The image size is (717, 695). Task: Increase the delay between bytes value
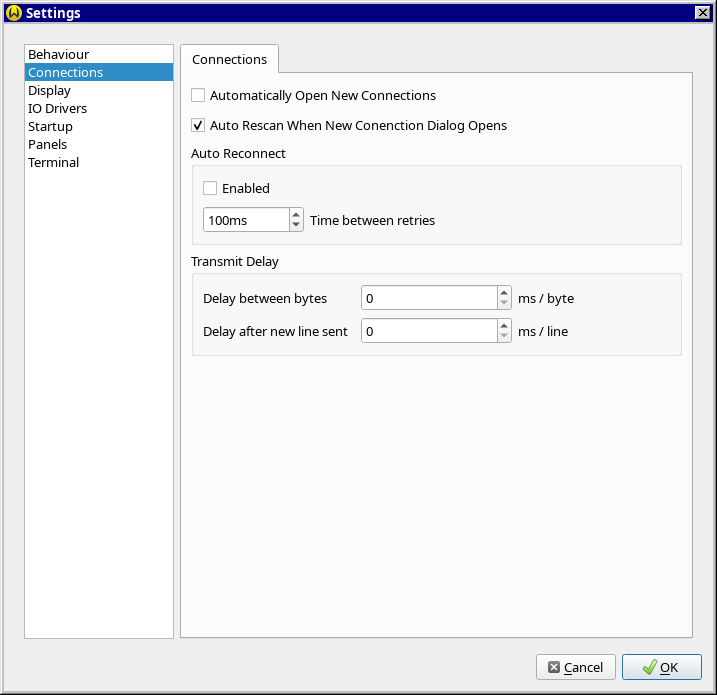[x=504, y=293]
